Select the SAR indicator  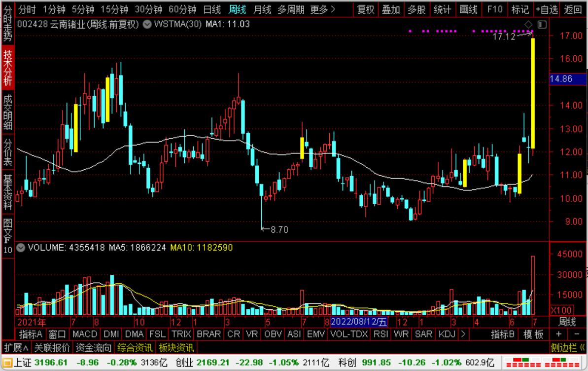click(x=424, y=334)
